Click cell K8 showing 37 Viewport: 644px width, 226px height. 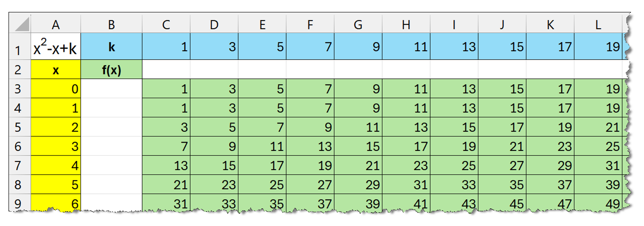coord(550,185)
